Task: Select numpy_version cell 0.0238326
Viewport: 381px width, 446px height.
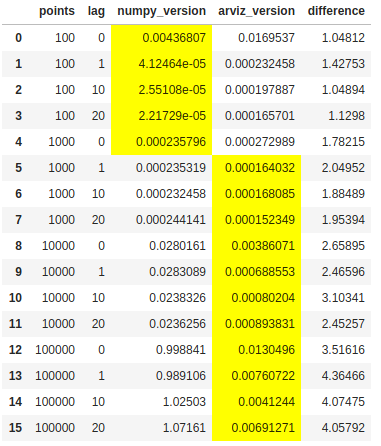Action: tap(161, 298)
